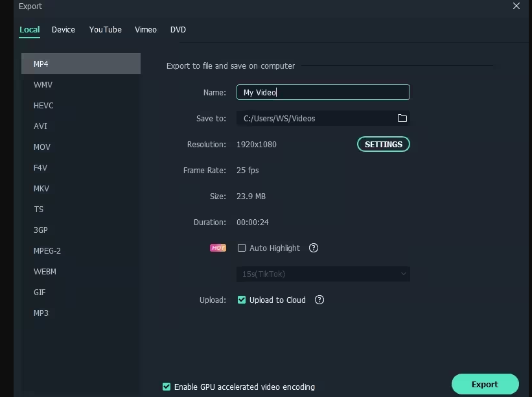Viewport: 532px width, 397px height.
Task: Click the 1920x1080 resolution value
Action: pos(257,144)
